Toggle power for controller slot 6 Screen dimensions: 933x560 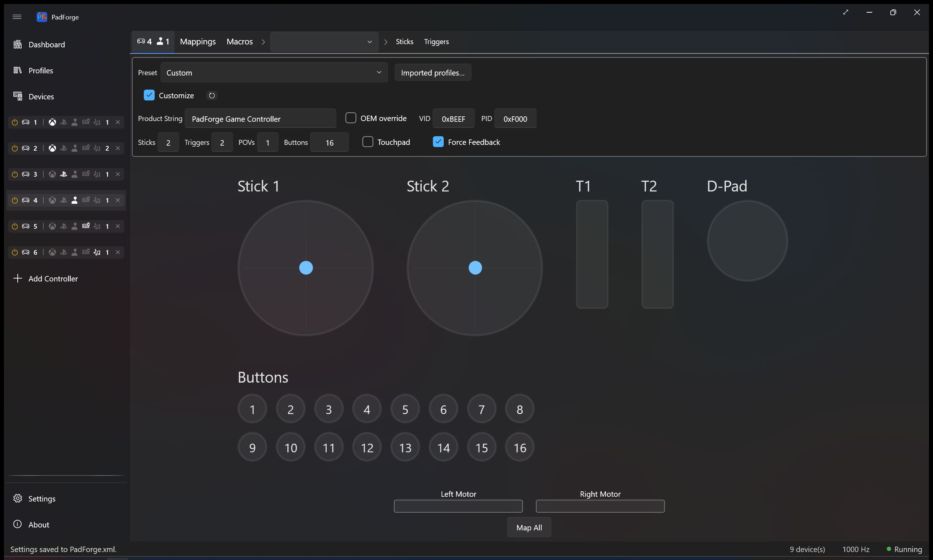coord(15,253)
